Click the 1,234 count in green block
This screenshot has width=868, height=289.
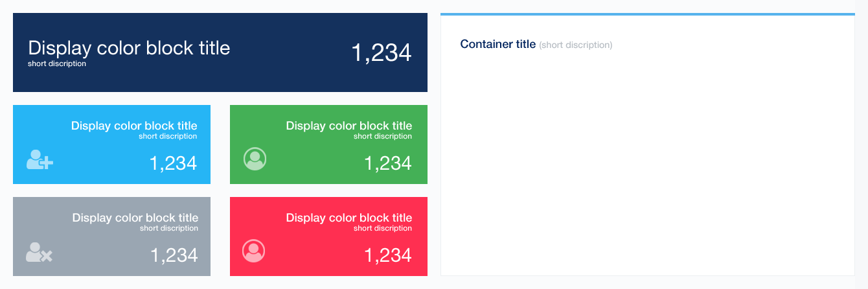(x=387, y=163)
